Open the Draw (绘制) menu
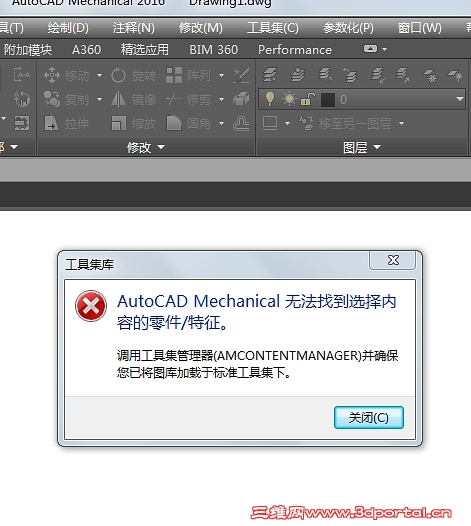Viewport: 471px width, 526px height. 68,28
